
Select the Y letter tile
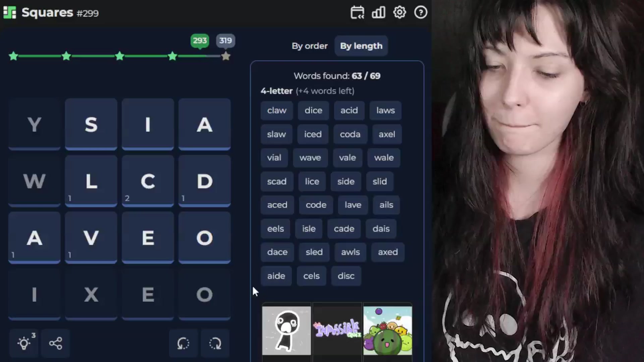pos(34,124)
